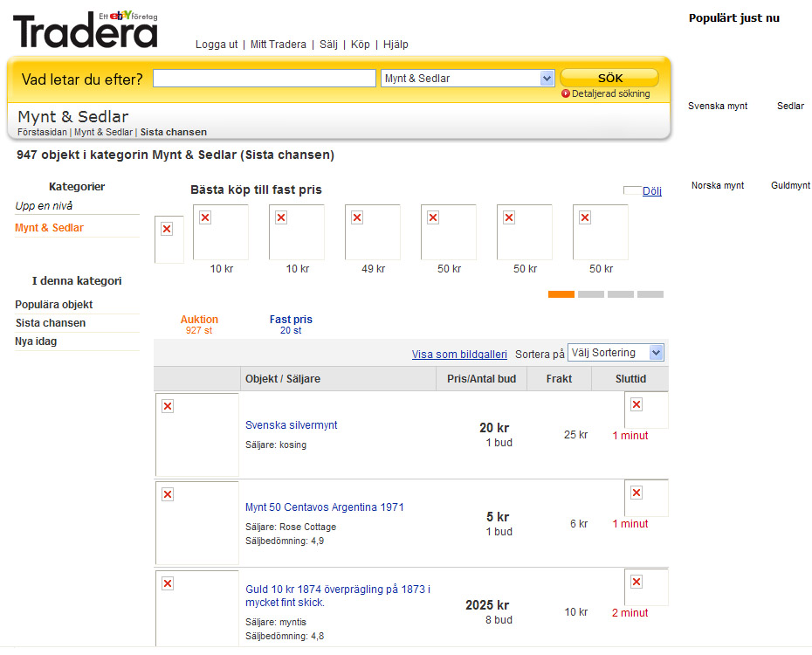Click Förstasidan breadcrumb link

pos(42,132)
